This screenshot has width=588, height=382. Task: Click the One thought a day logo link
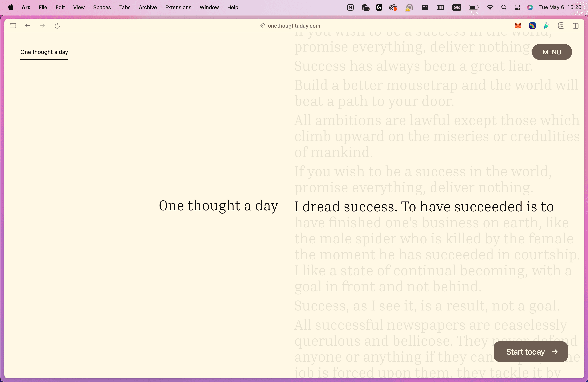[44, 52]
